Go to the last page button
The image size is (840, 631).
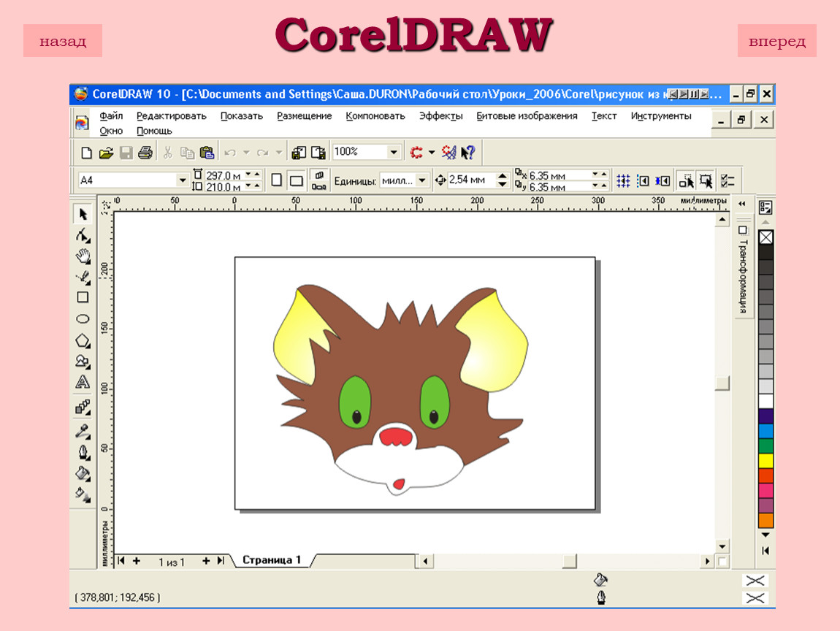pos(221,561)
